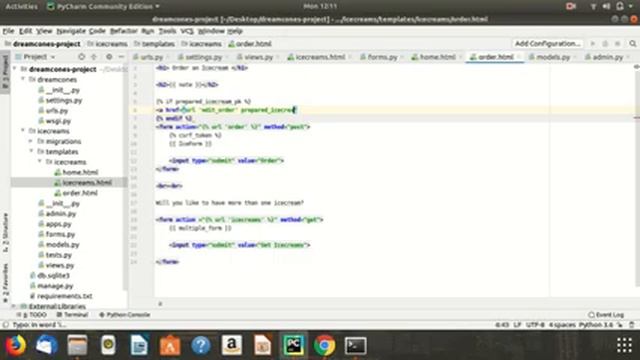Click the templates breadcrumb in navigation bar

coord(154,44)
